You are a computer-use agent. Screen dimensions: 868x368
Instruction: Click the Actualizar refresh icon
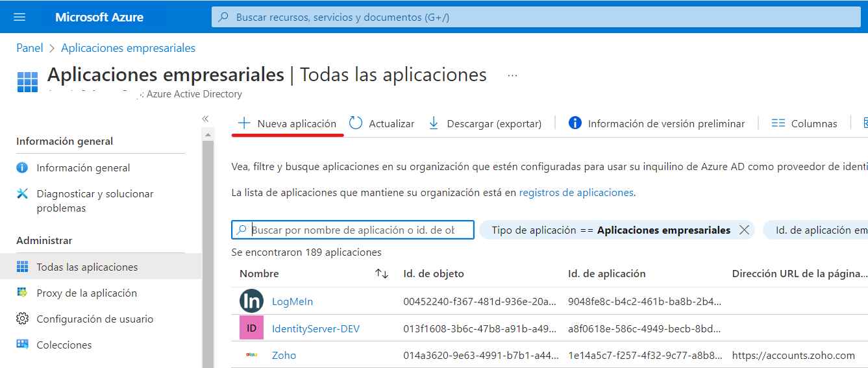pyautogui.click(x=356, y=123)
